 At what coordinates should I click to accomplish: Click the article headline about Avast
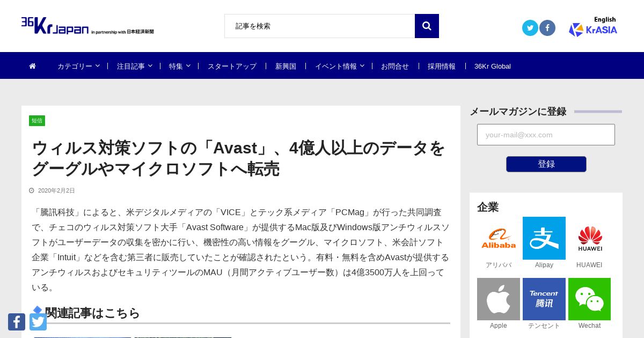239,158
